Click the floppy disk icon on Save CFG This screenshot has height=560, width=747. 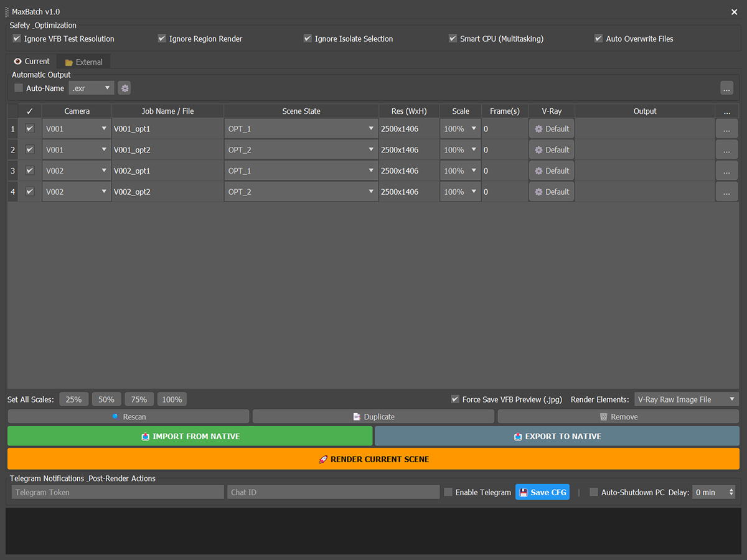click(524, 492)
